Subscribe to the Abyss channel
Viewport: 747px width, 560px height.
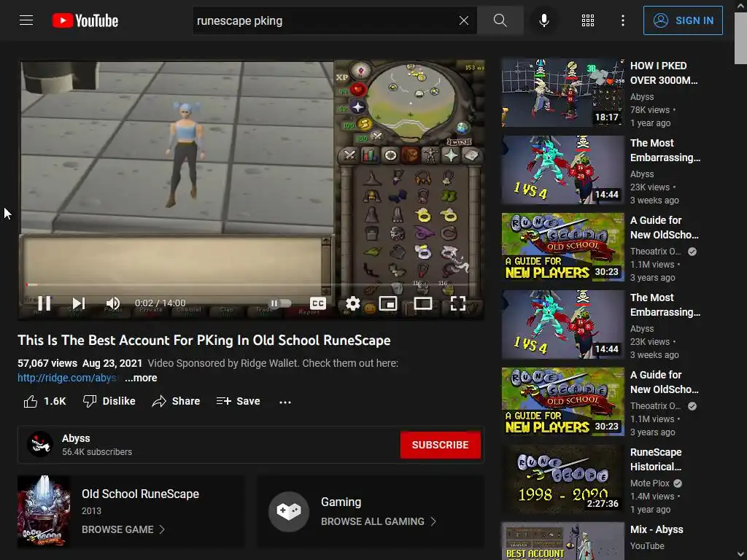click(x=440, y=445)
